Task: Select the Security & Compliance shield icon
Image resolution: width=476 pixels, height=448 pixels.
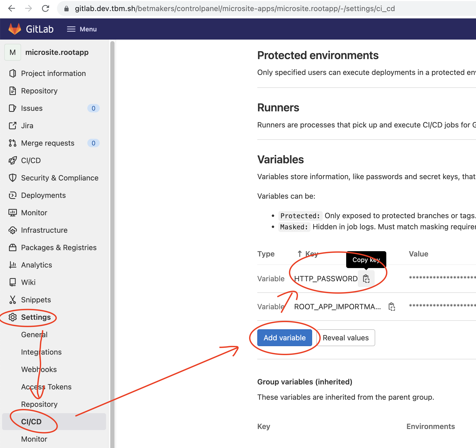Action: 12,178
